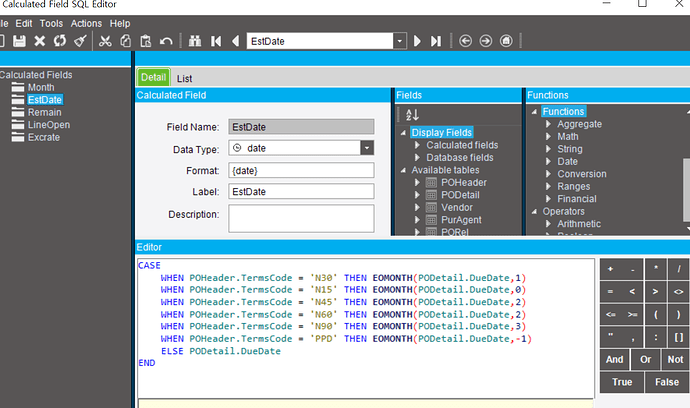
Task: Click the Delete (X) toolbar icon
Action: tap(40, 41)
